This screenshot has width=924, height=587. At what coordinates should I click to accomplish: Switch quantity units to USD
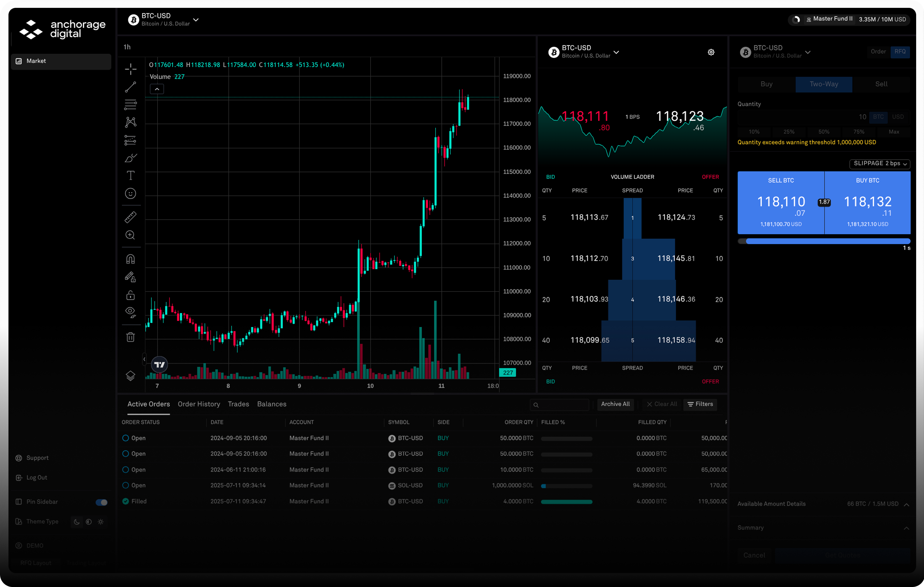(898, 117)
